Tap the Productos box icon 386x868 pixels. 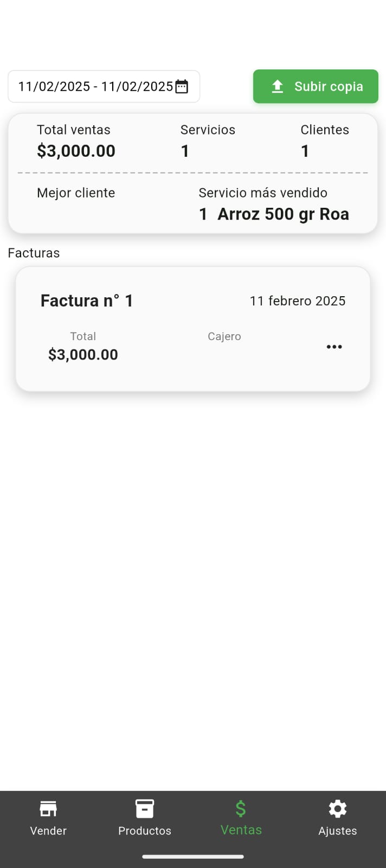click(x=145, y=809)
